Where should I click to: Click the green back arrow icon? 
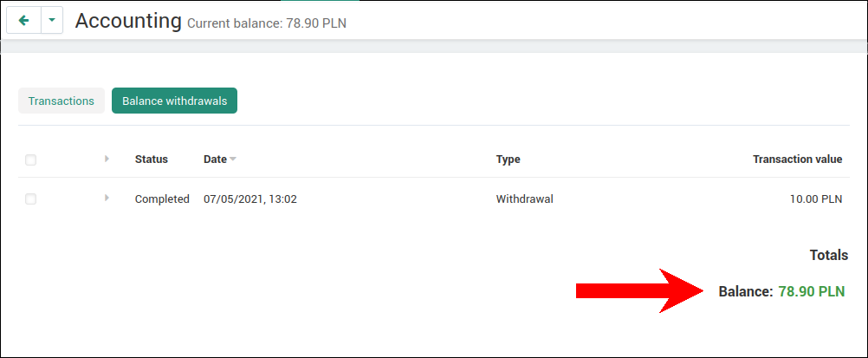click(23, 21)
